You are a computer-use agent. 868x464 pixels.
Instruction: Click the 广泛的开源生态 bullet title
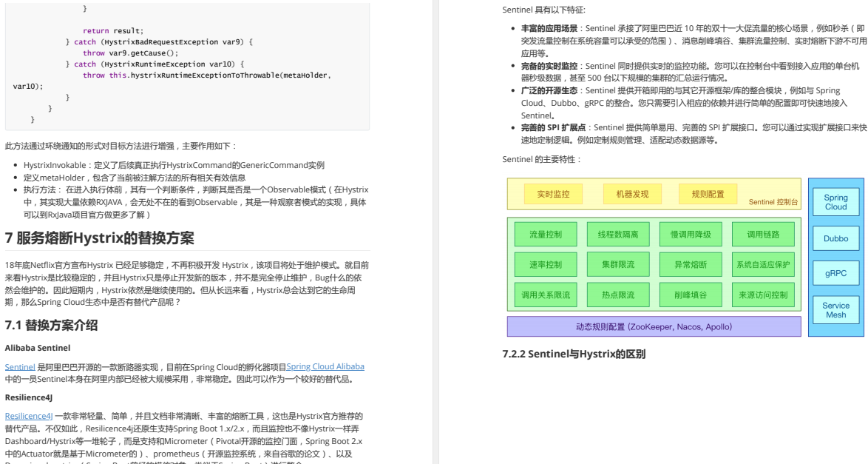(549, 90)
